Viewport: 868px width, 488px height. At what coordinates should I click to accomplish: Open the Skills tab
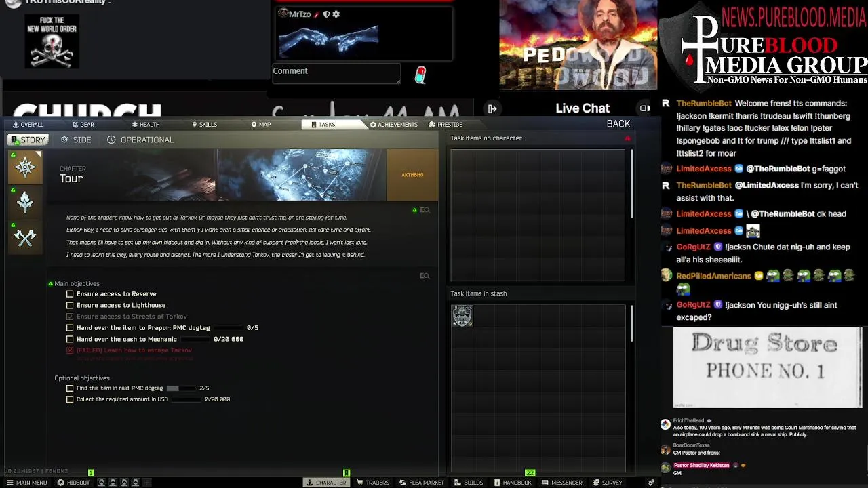click(x=205, y=125)
